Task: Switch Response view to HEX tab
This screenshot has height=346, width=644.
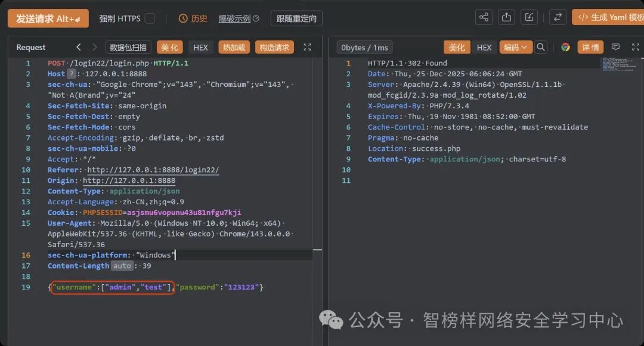Action: tap(484, 48)
